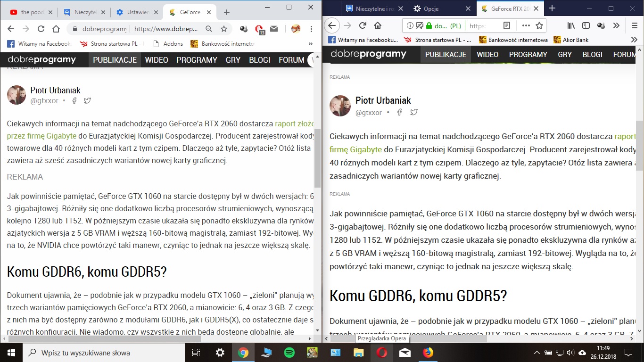Open PROGRAMY menu in Firefox page
The height and width of the screenshot is (362, 644).
(x=528, y=54)
